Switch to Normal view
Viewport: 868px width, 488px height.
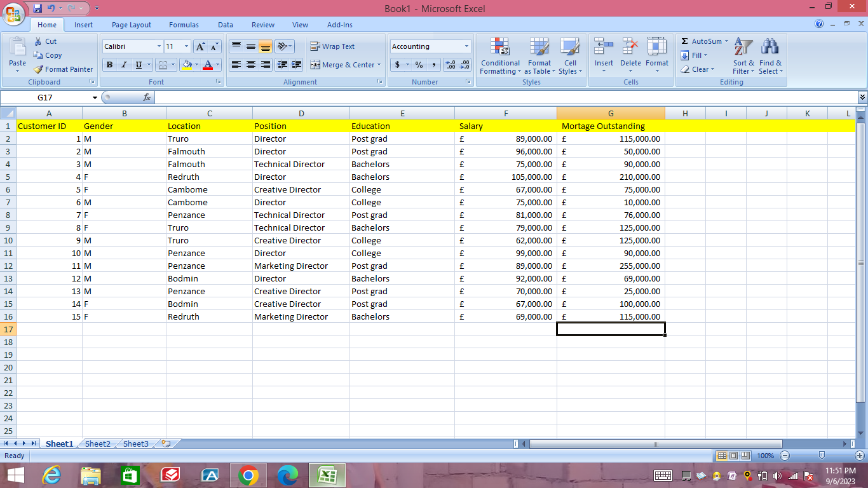click(722, 456)
